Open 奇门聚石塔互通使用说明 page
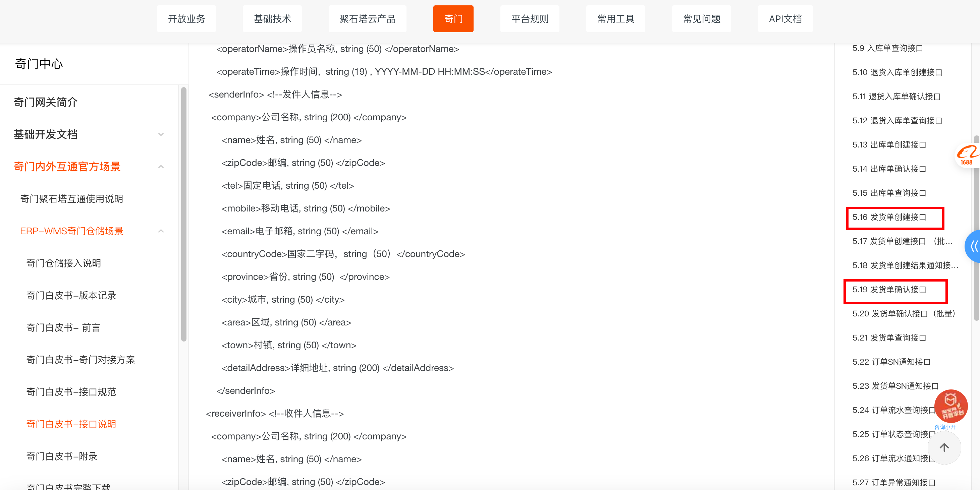980x490 pixels. point(71,199)
